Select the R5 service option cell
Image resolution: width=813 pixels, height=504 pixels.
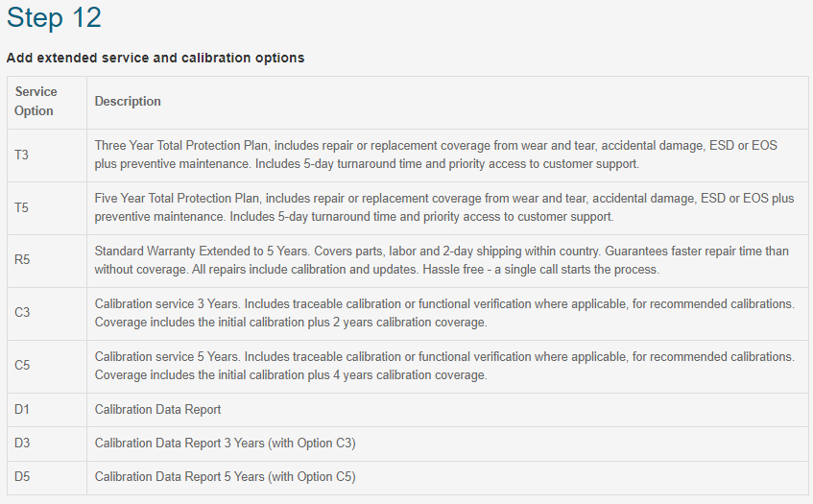47,260
